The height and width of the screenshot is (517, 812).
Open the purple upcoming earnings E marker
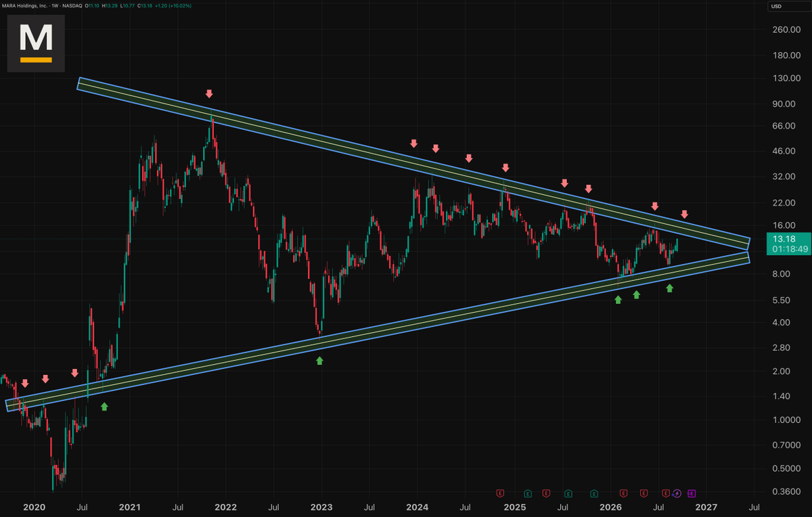(692, 493)
